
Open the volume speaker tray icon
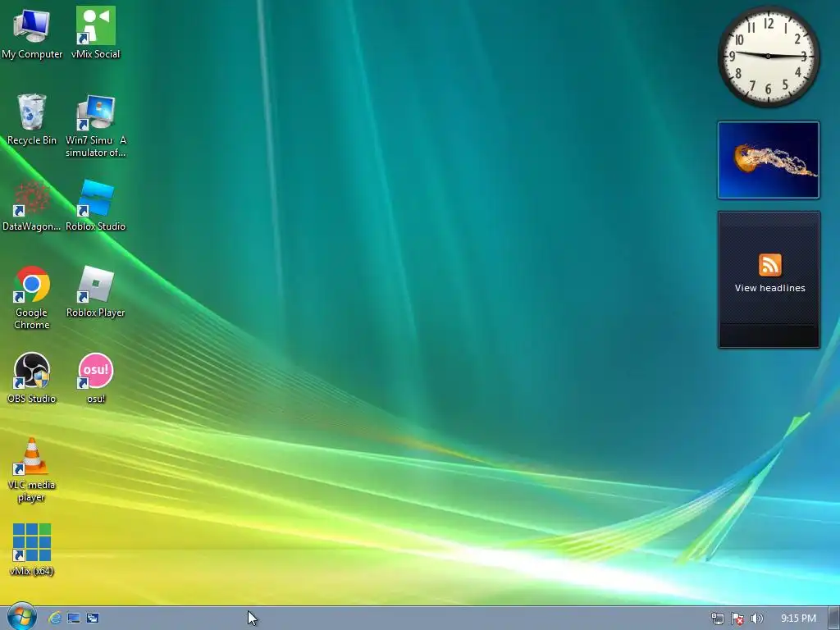click(x=756, y=619)
